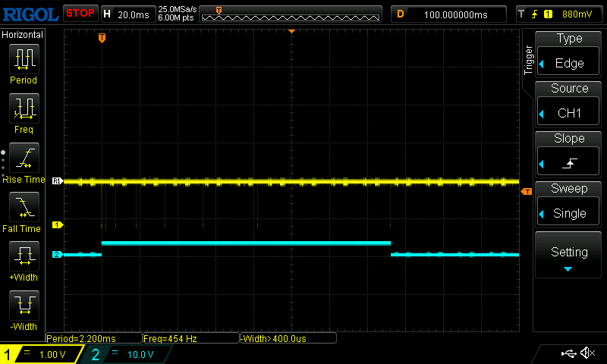This screenshot has width=607, height=364.
Task: Select the Freq measurement icon
Action: pos(24,109)
